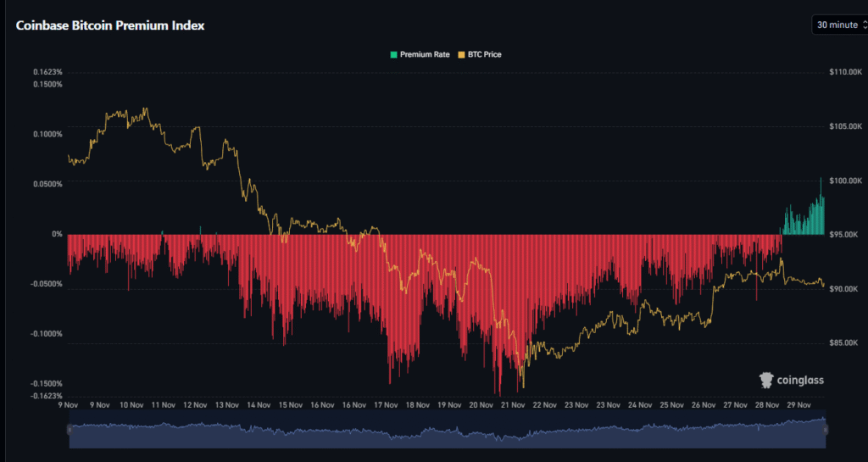Select the 21 Nov label on the x-axis
Viewport: 868px width, 462px height.
tap(513, 405)
